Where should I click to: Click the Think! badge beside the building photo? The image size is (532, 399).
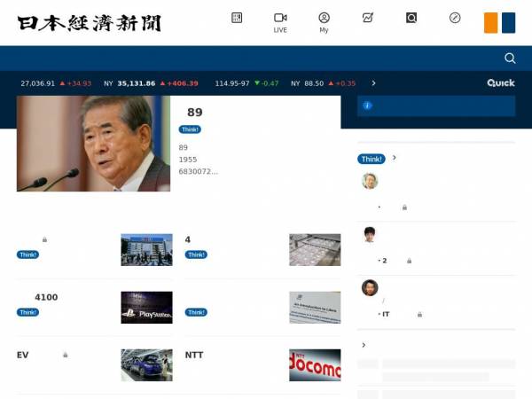coord(27,254)
